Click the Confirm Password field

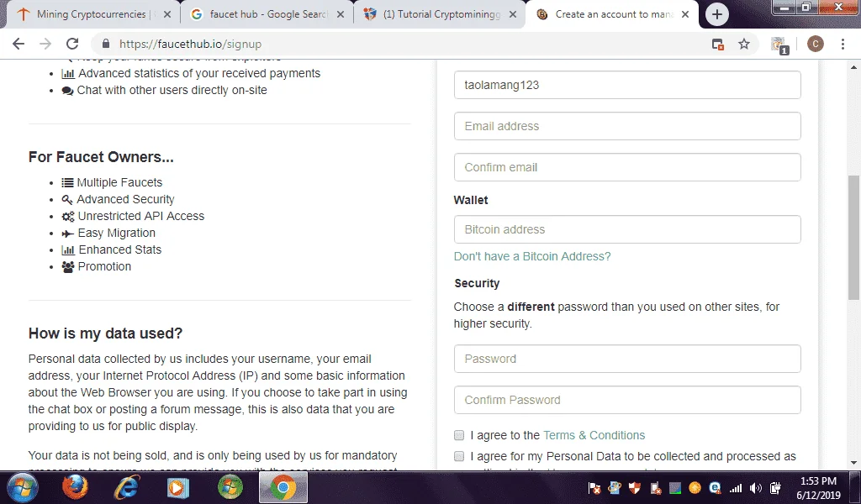(627, 400)
